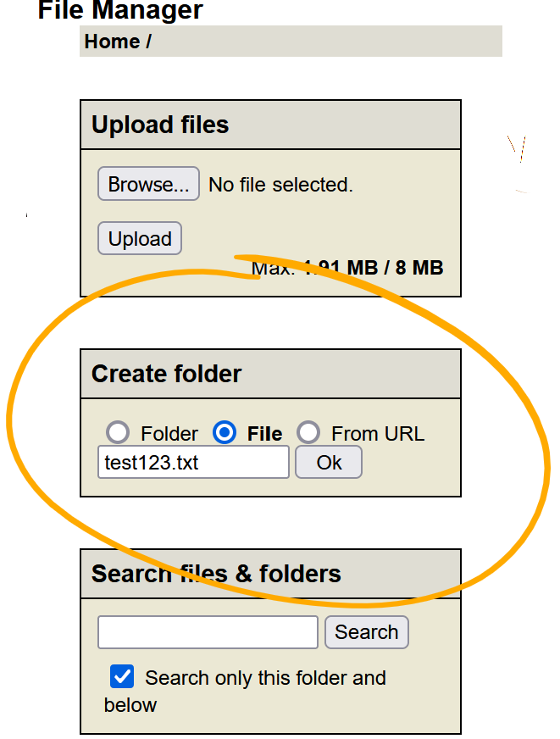Click the Upload button
Image resolution: width=560 pixels, height=739 pixels.
140,239
